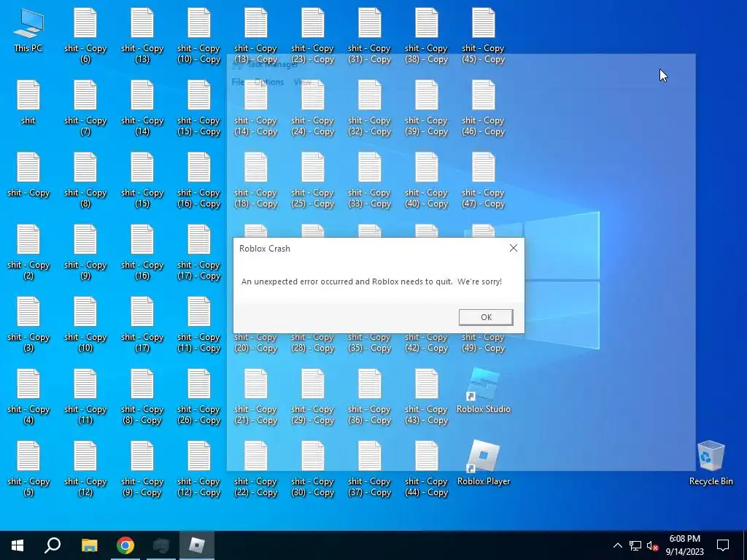
Task: Select the file "shit - Copy (45) - Copy"
Action: coord(483,36)
